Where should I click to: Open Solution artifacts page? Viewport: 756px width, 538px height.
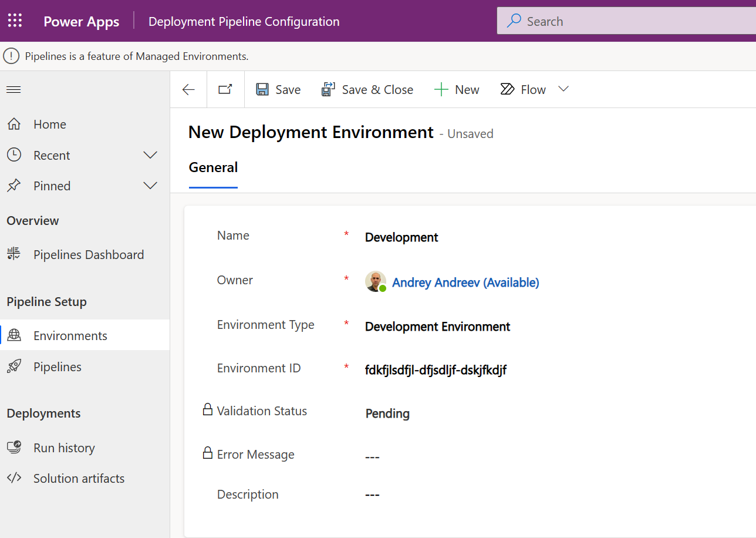[x=79, y=479]
